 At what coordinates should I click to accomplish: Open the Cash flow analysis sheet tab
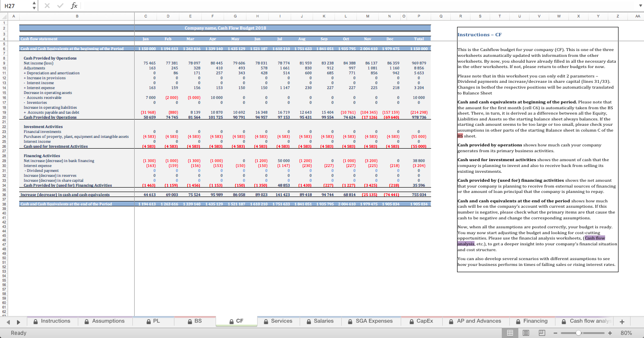click(584, 321)
